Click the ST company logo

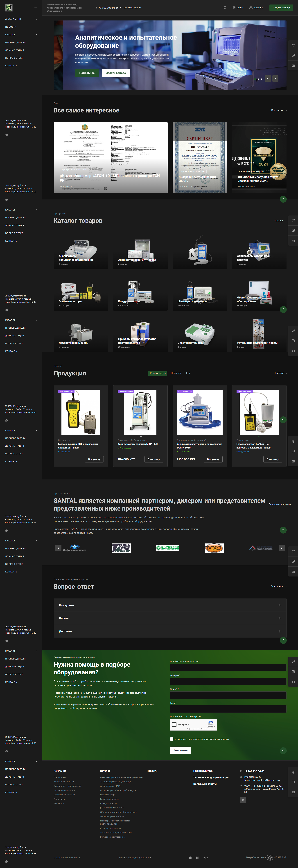click(x=9, y=7)
